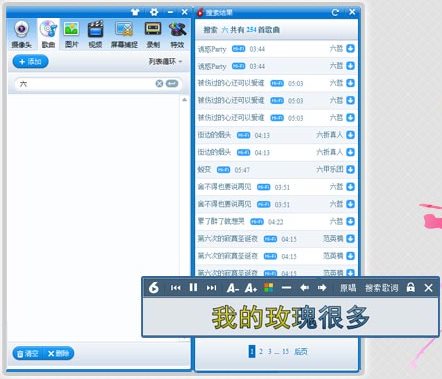Click the Hi-Fi badge on the 蜈蚣 row
The height and width of the screenshot is (379, 442).
223,170
